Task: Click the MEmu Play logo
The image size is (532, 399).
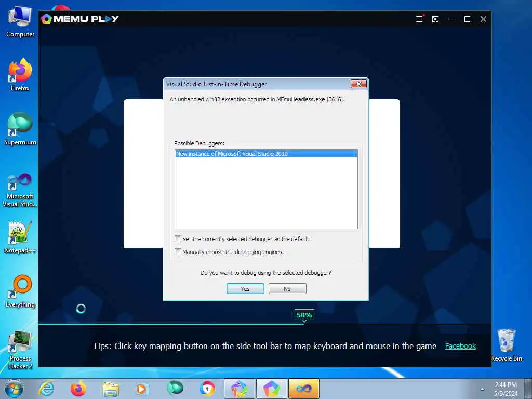Action: point(79,19)
